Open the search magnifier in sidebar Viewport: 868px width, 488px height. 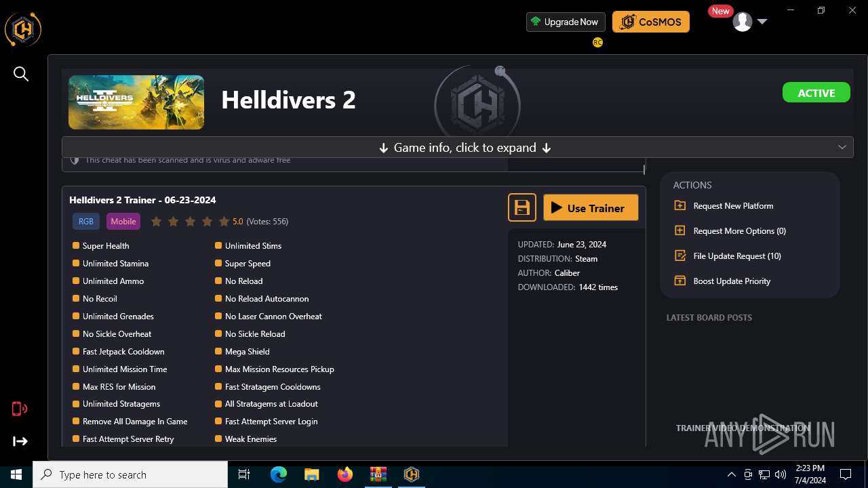pos(21,74)
